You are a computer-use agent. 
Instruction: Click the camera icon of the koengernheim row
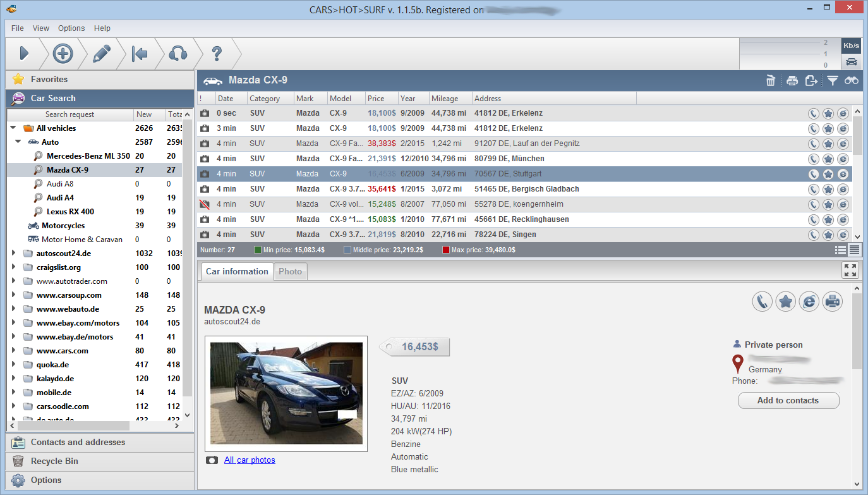[x=205, y=204]
